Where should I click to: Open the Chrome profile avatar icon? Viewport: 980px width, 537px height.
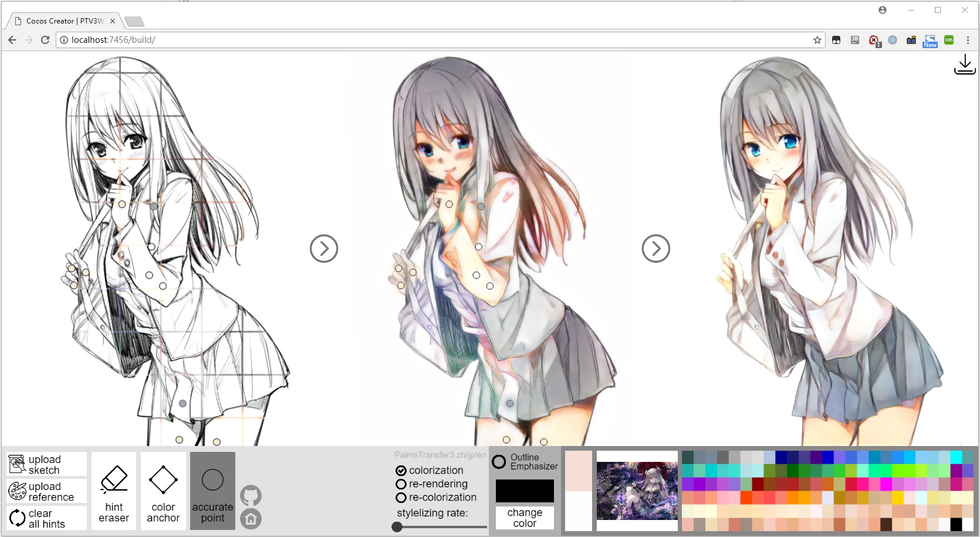tap(883, 10)
